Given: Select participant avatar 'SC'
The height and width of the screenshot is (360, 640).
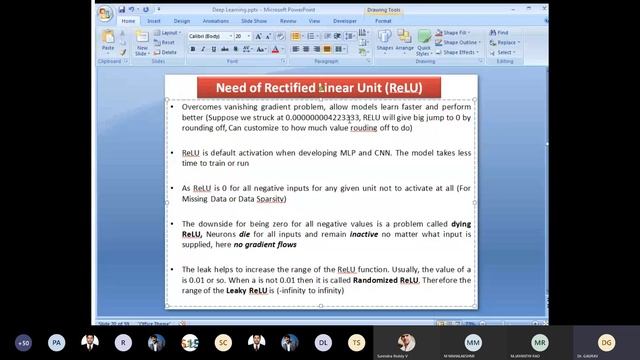Looking at the screenshot, I should 223,343.
